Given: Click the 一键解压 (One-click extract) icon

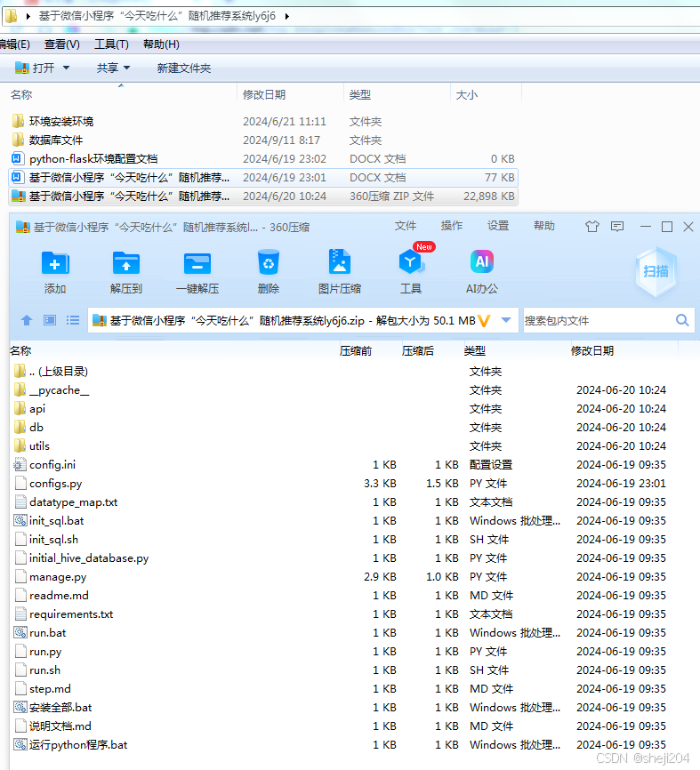Looking at the screenshot, I should coord(197,263).
